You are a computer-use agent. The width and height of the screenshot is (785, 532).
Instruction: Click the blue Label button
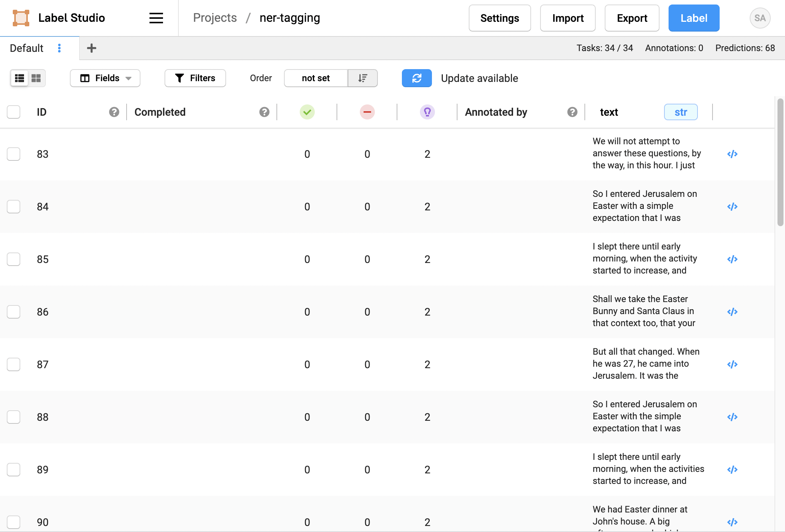tap(694, 18)
